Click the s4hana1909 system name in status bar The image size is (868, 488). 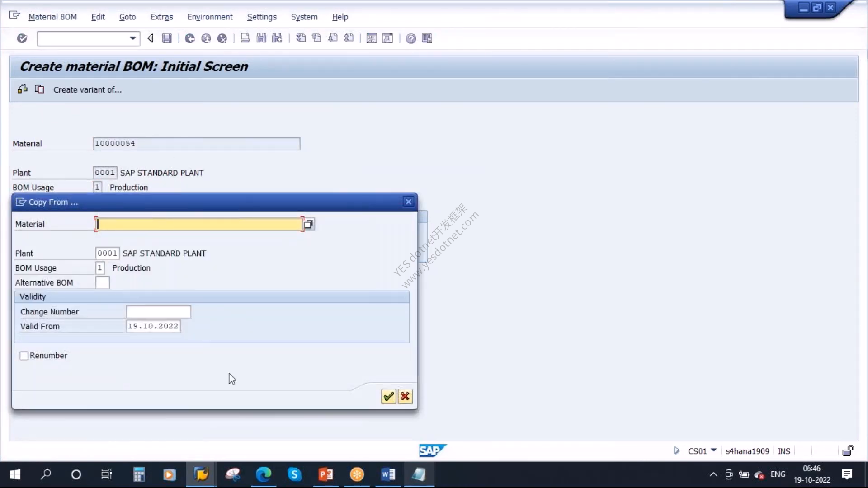tap(747, 451)
